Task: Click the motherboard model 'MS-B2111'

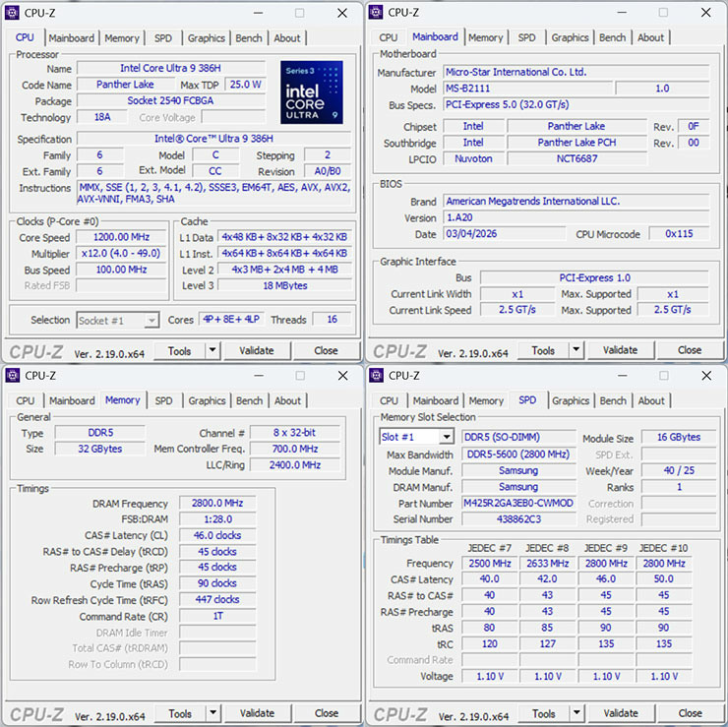Action: point(528,89)
